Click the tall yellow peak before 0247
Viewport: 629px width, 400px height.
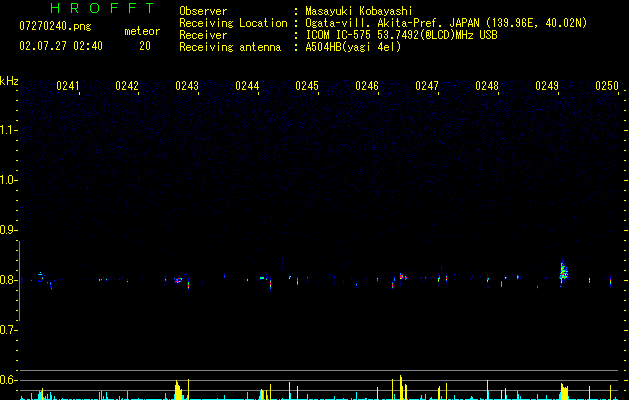click(x=401, y=387)
